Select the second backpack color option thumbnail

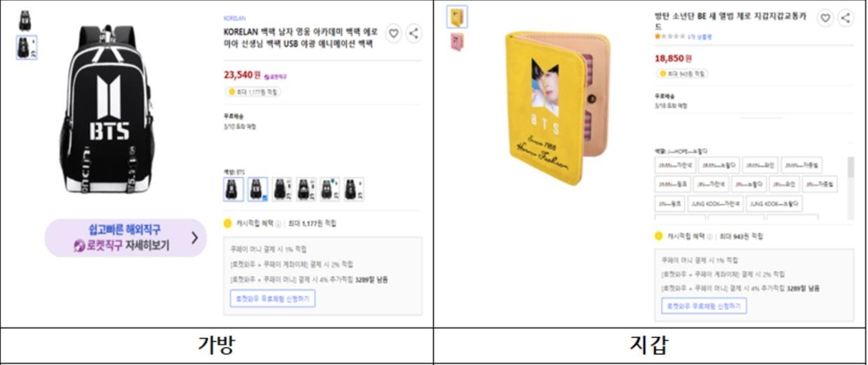(x=258, y=189)
